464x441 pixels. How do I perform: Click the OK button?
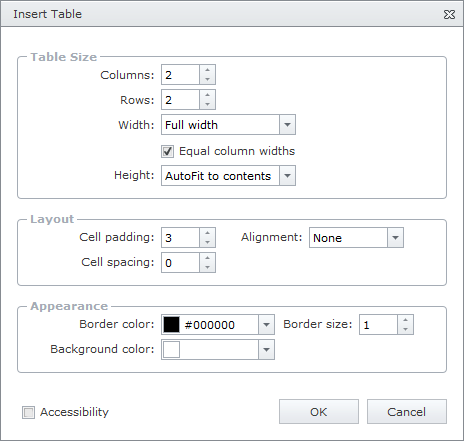click(x=319, y=412)
